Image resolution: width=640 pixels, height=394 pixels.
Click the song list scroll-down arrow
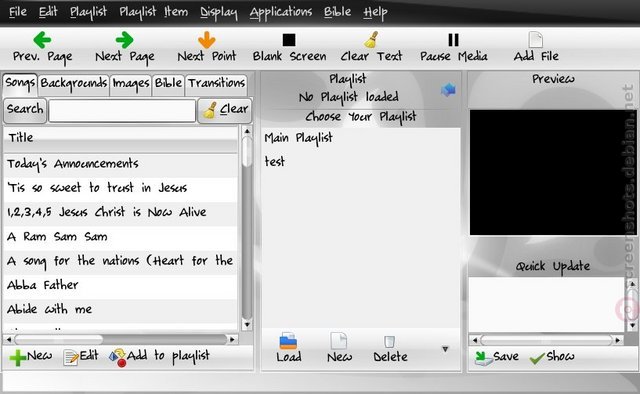[x=247, y=325]
